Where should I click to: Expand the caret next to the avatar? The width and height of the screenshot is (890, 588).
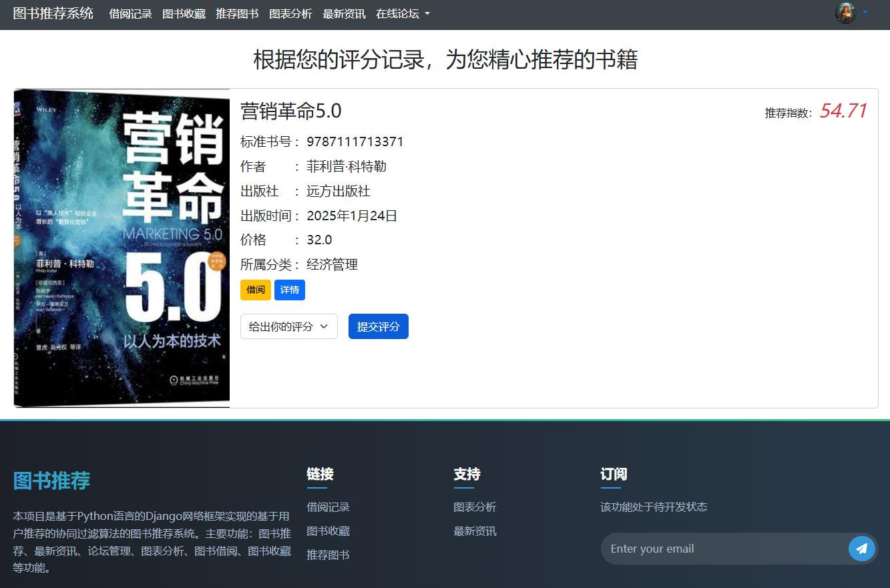point(865,12)
